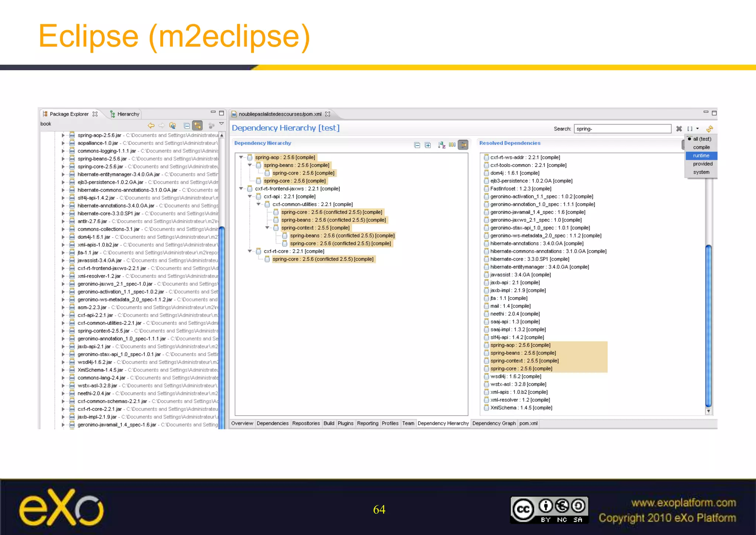Collapse the spring-beans : 2.5.6 child node under spring-aop
Viewport: 756px width, 535px height.
click(x=250, y=165)
